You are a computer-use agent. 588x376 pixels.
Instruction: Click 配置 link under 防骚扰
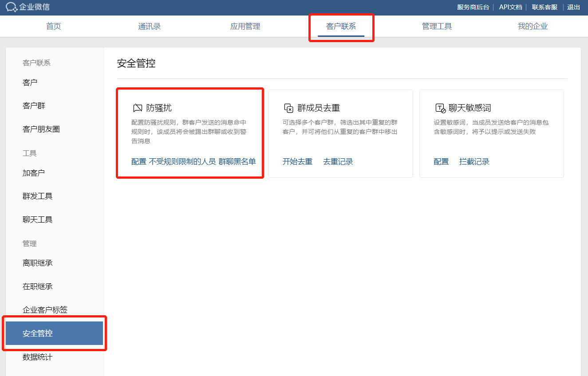pyautogui.click(x=138, y=162)
